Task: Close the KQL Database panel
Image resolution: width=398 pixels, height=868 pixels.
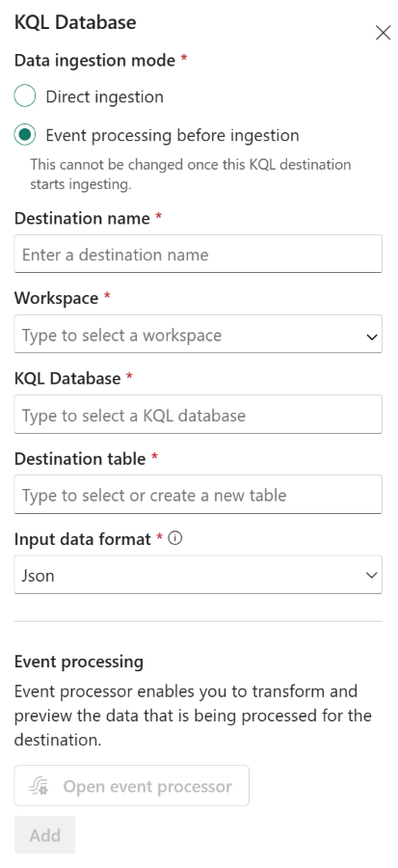Action: coord(383,33)
